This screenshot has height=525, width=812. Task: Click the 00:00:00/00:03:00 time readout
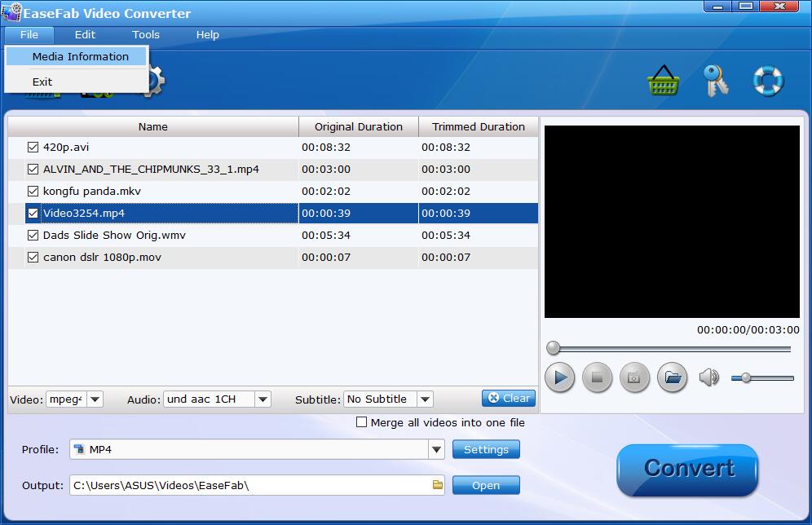click(x=748, y=330)
